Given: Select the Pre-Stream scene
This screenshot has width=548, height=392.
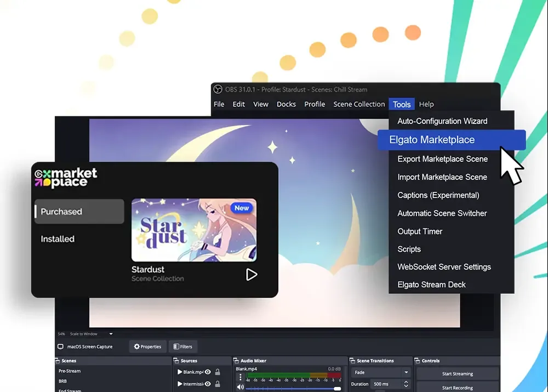Looking at the screenshot, I should click(x=70, y=371).
